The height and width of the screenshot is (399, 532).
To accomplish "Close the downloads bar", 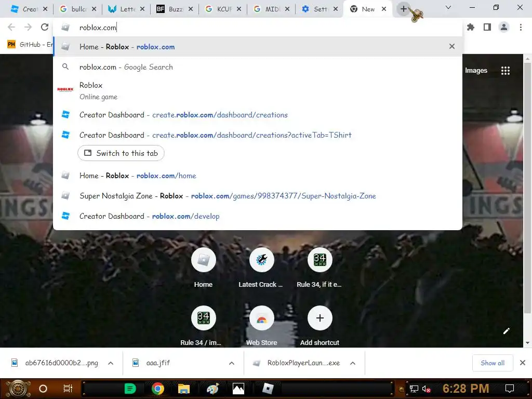I will click(523, 363).
